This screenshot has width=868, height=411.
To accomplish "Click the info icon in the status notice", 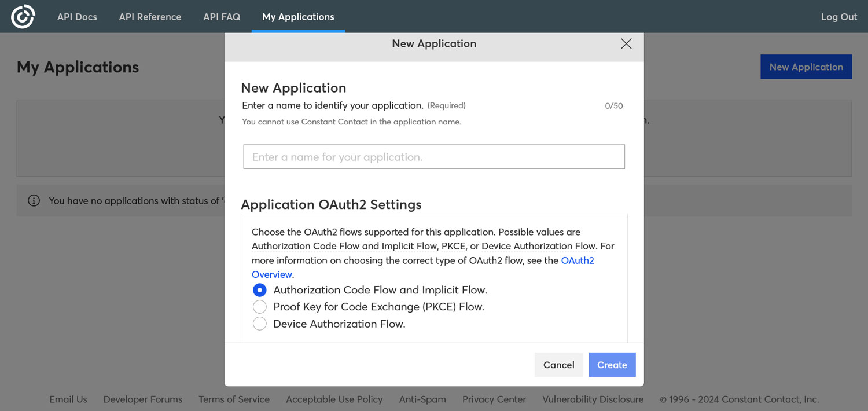I will pyautogui.click(x=34, y=201).
